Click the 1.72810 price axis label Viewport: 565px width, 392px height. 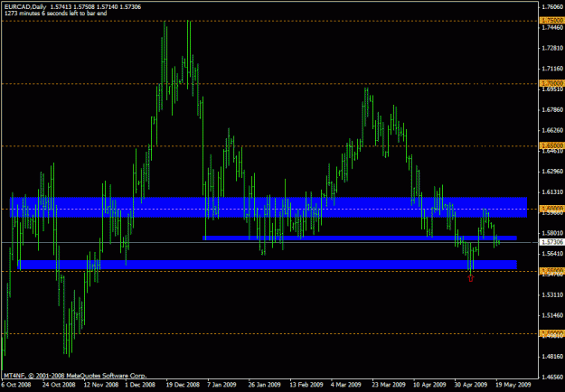[x=552, y=48]
